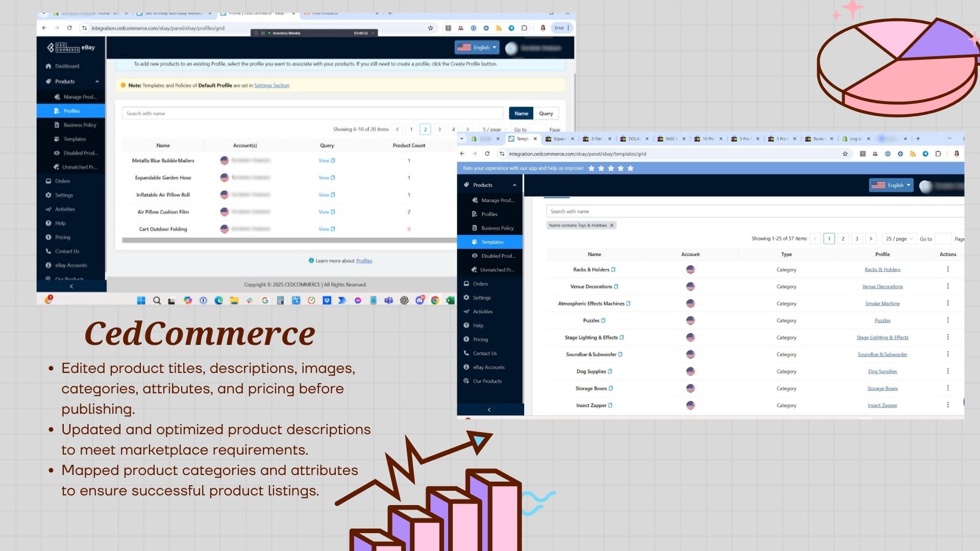Go back in the Templates browser window

click(x=462, y=154)
